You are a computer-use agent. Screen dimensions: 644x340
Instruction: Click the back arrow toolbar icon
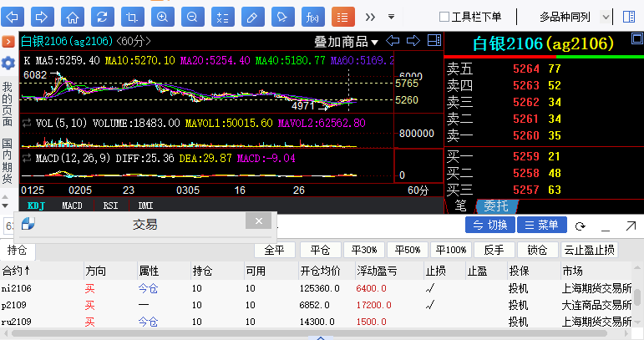coord(13,17)
